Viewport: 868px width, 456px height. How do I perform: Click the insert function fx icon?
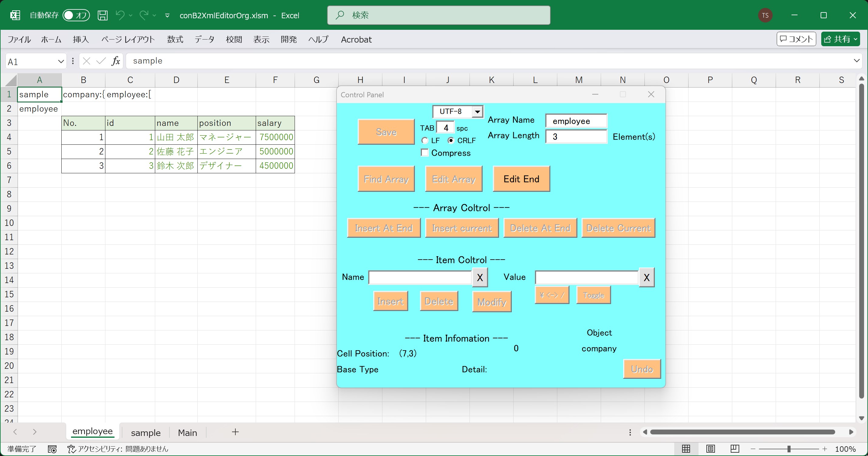click(x=116, y=61)
